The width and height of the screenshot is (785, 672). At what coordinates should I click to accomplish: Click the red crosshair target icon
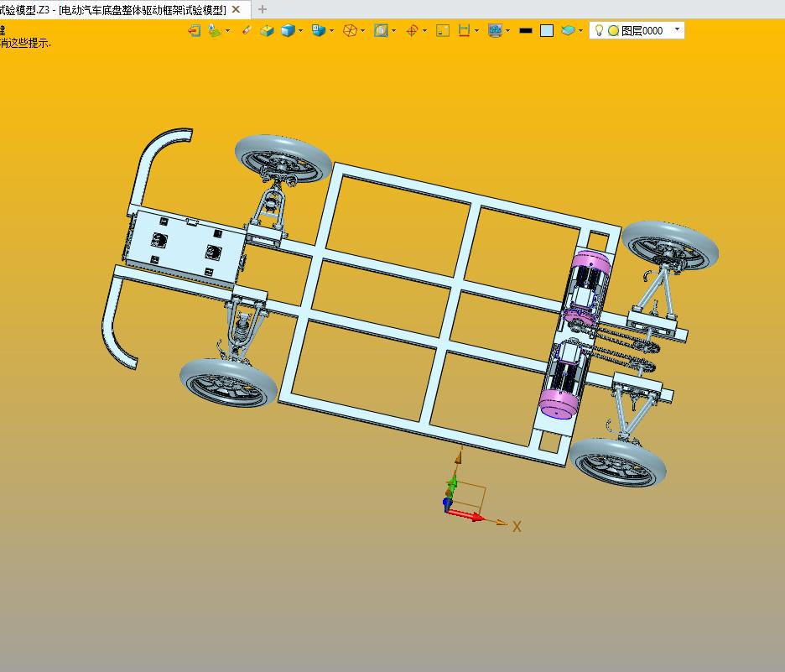tap(412, 30)
